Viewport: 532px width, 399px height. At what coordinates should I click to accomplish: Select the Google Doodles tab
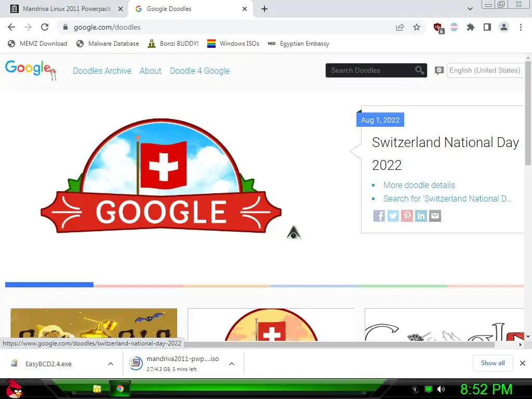point(191,9)
